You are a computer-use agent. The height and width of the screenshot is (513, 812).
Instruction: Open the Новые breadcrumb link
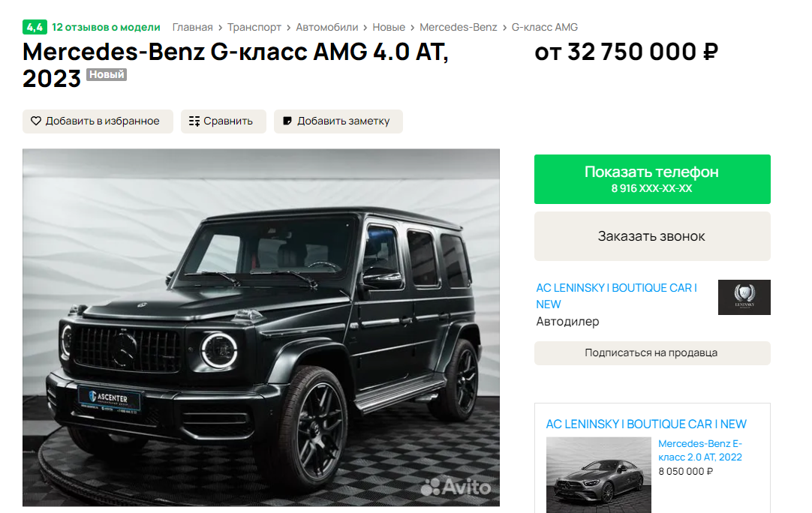(x=389, y=27)
